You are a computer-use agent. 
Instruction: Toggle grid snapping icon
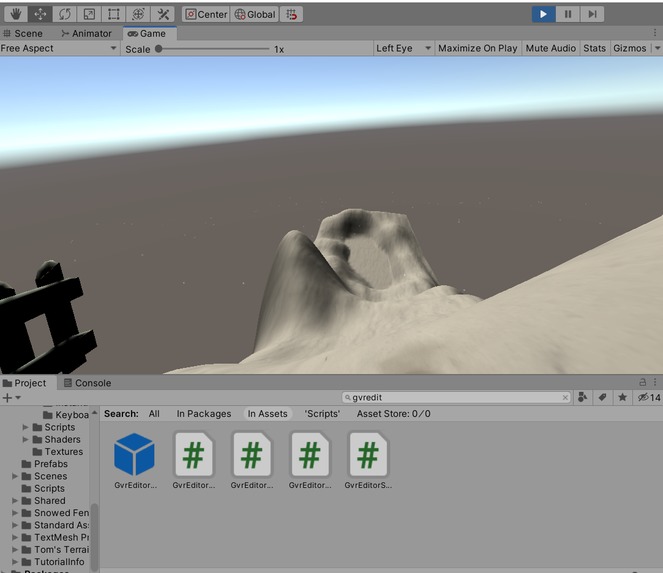(x=291, y=14)
